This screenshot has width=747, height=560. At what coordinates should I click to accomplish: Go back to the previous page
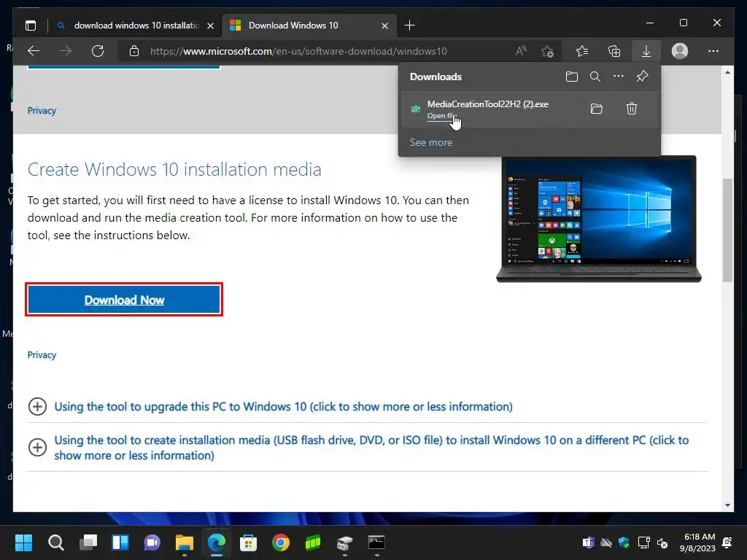[34, 51]
